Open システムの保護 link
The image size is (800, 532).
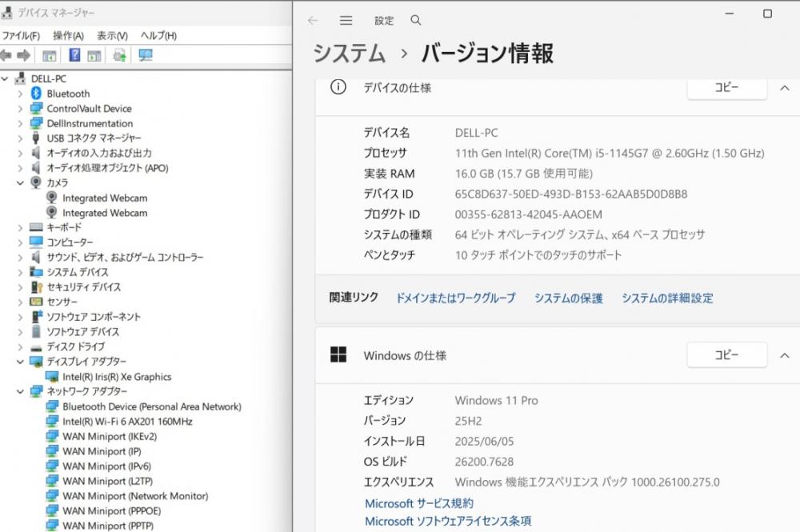pos(568,298)
